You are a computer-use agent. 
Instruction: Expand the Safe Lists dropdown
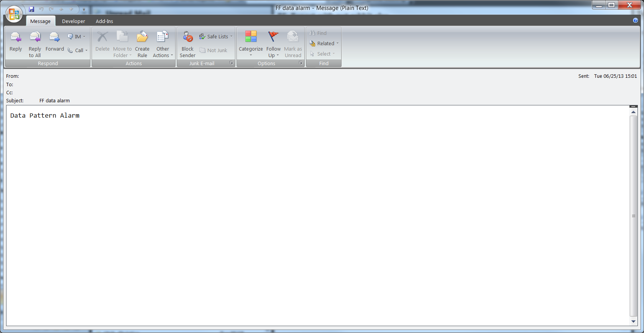(217, 37)
